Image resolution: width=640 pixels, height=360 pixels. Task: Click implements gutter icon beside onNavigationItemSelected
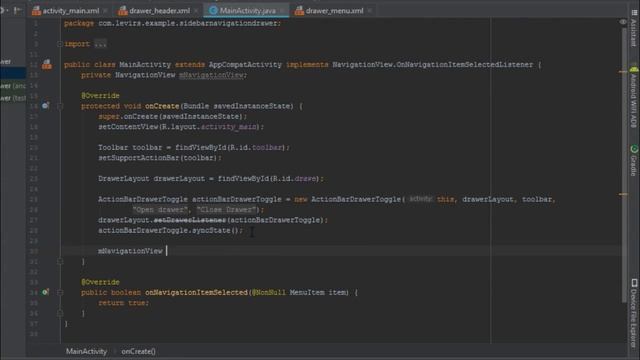(45, 292)
